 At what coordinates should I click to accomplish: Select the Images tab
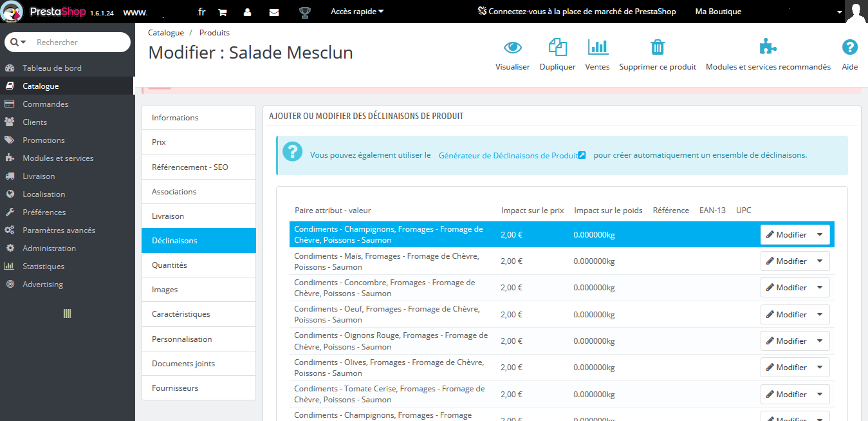click(x=199, y=290)
